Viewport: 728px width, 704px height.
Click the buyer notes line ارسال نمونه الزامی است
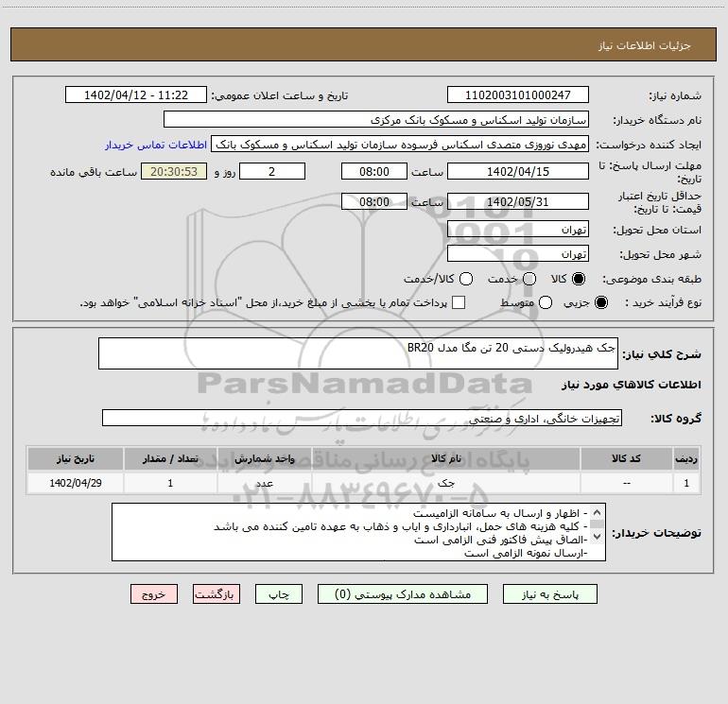(526, 553)
